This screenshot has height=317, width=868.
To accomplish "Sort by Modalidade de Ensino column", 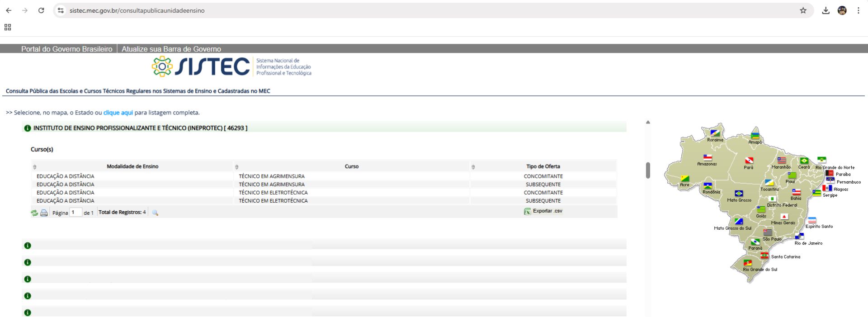I will (x=132, y=166).
